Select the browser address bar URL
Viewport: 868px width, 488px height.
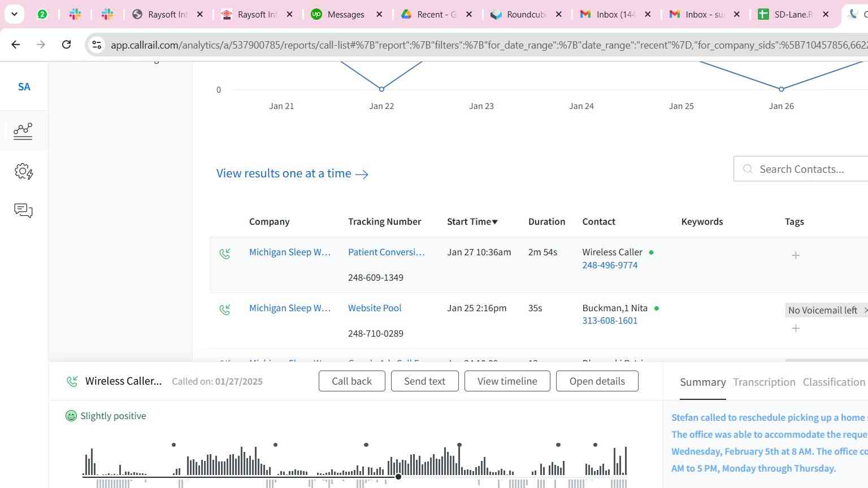click(x=488, y=45)
